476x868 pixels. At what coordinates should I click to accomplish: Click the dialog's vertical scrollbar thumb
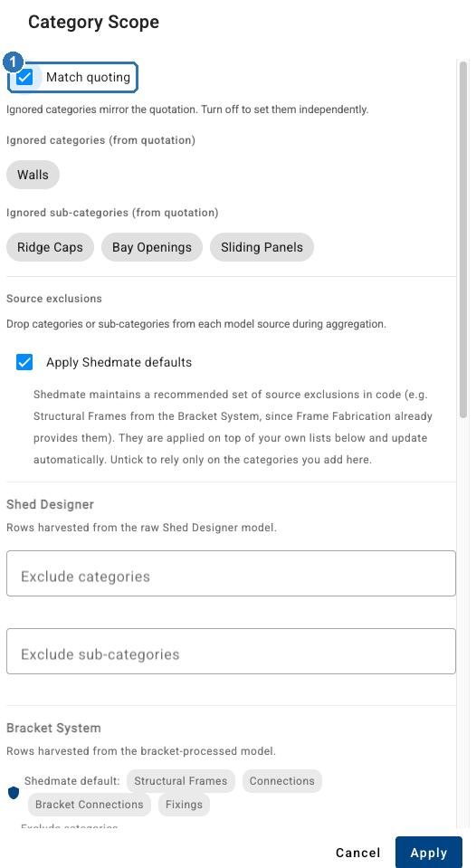(x=464, y=239)
